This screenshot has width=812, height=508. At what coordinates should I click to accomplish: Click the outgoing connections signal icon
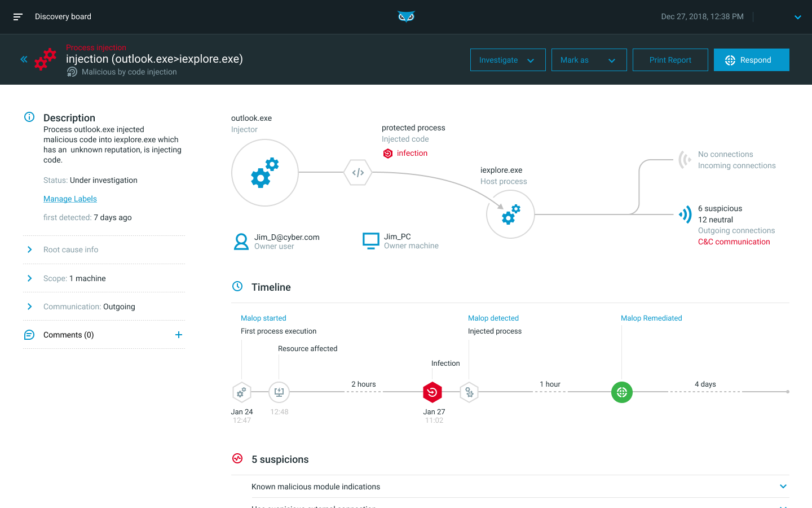tap(685, 214)
